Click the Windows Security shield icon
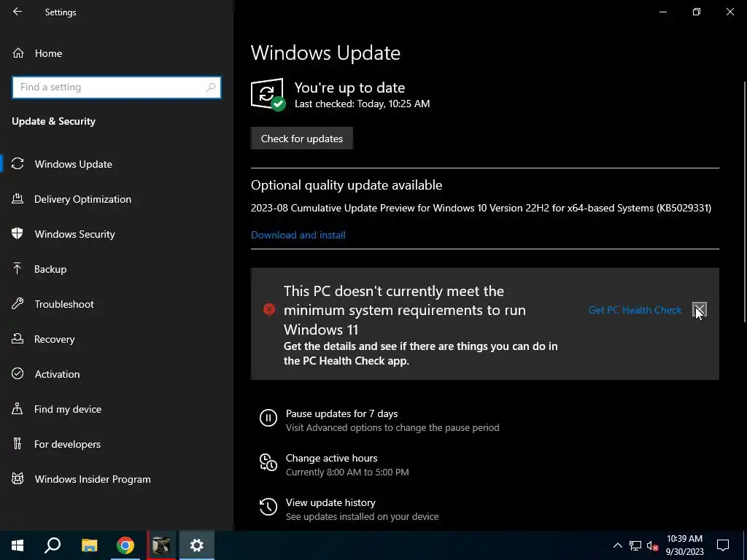The height and width of the screenshot is (560, 747). [x=18, y=233]
